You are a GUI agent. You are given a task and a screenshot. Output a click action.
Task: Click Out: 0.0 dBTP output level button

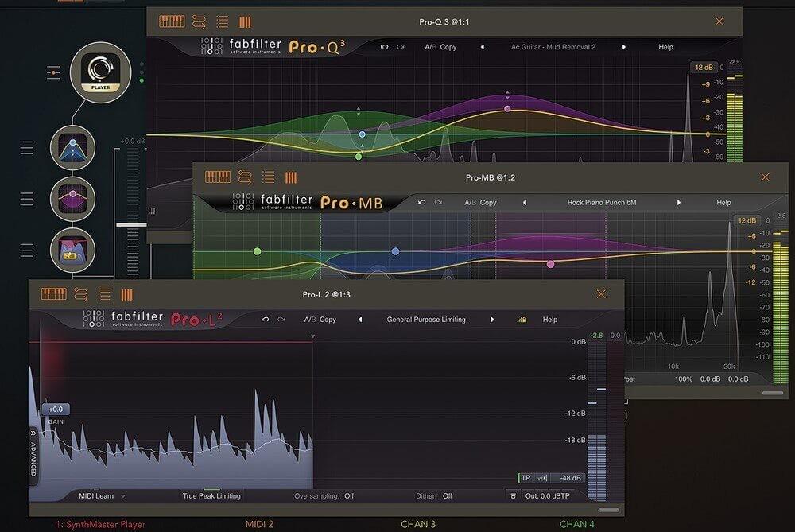coord(548,496)
